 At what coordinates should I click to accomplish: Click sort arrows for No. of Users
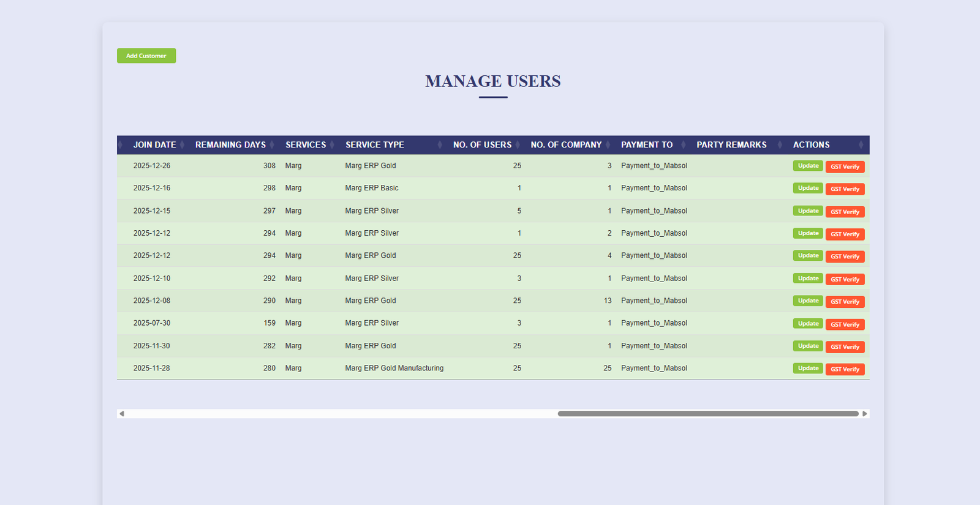[518, 145]
